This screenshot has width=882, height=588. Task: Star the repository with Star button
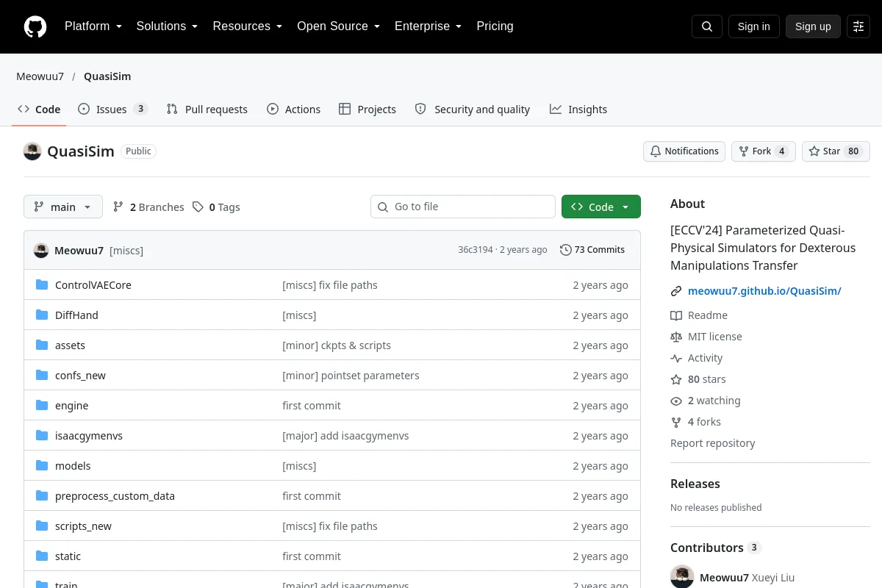(836, 151)
